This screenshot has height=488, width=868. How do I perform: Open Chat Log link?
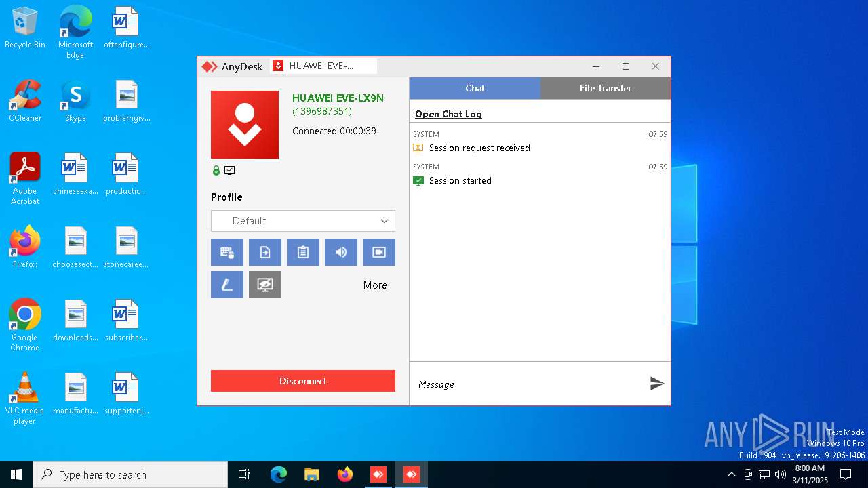point(448,114)
